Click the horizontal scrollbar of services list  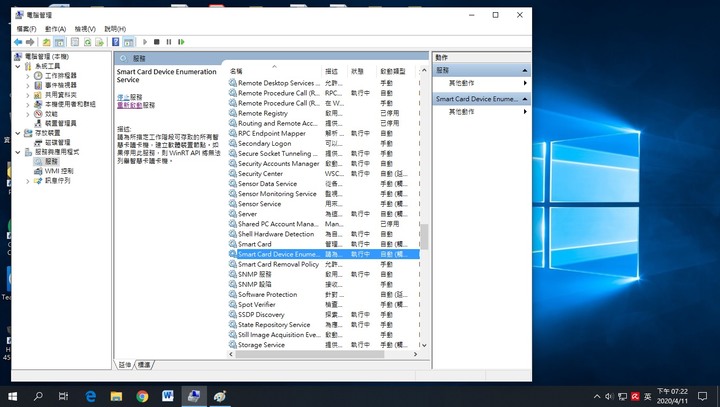point(310,354)
